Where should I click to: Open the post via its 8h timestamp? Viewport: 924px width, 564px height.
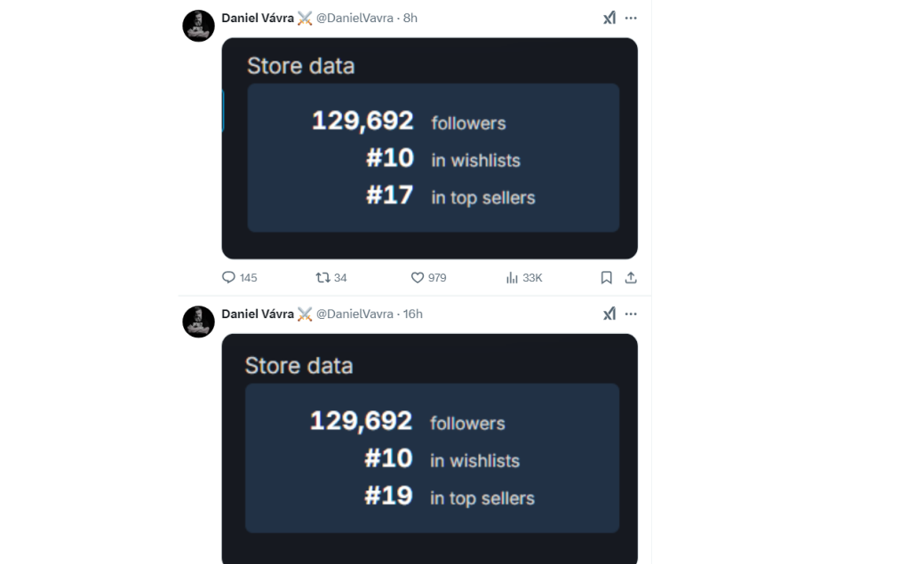tap(410, 18)
